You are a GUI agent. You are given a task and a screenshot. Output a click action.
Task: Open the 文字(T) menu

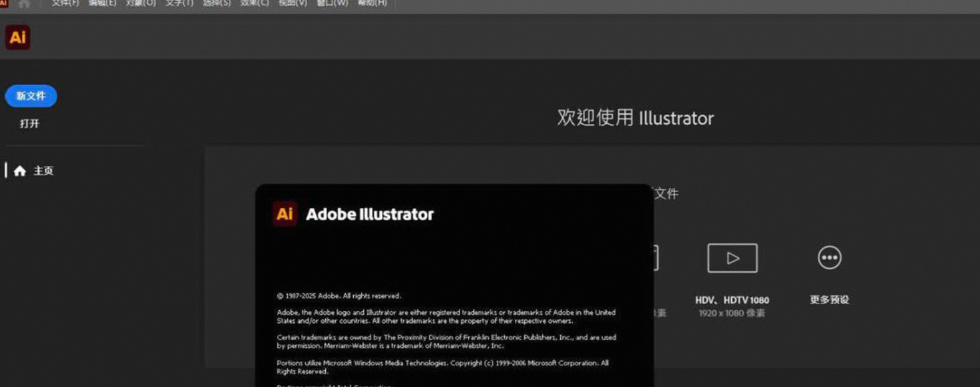click(x=179, y=3)
